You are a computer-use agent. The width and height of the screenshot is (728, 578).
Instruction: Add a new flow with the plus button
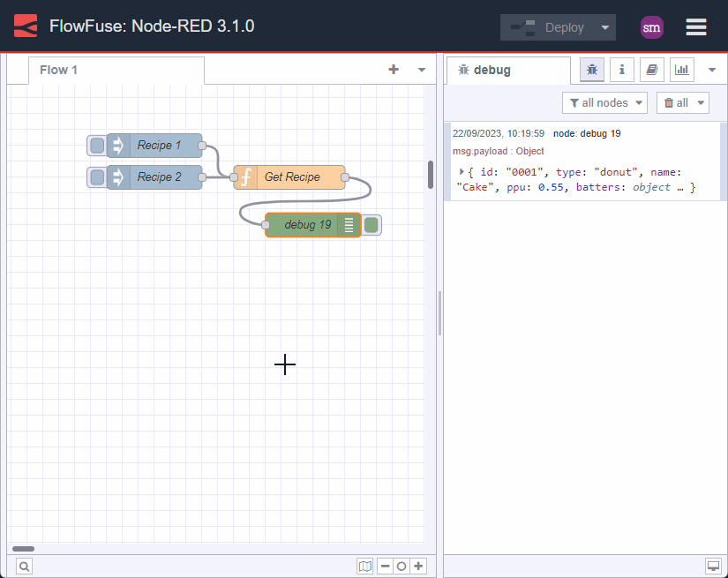(x=393, y=69)
